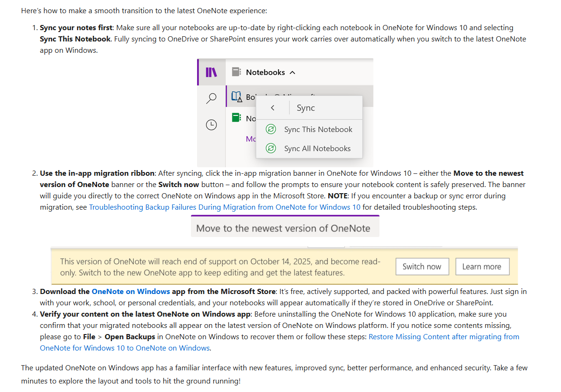
Task: Open Troubleshooting Backup Failures During Migration link
Action: tap(225, 207)
